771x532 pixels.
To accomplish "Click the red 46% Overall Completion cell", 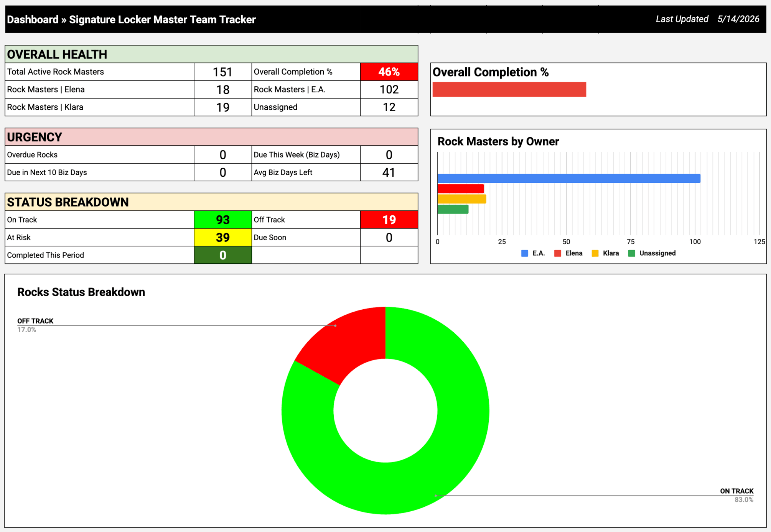I will pos(389,72).
